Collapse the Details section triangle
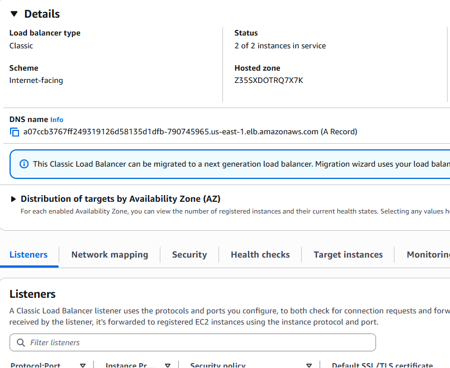The height and width of the screenshot is (368, 450). coord(14,14)
